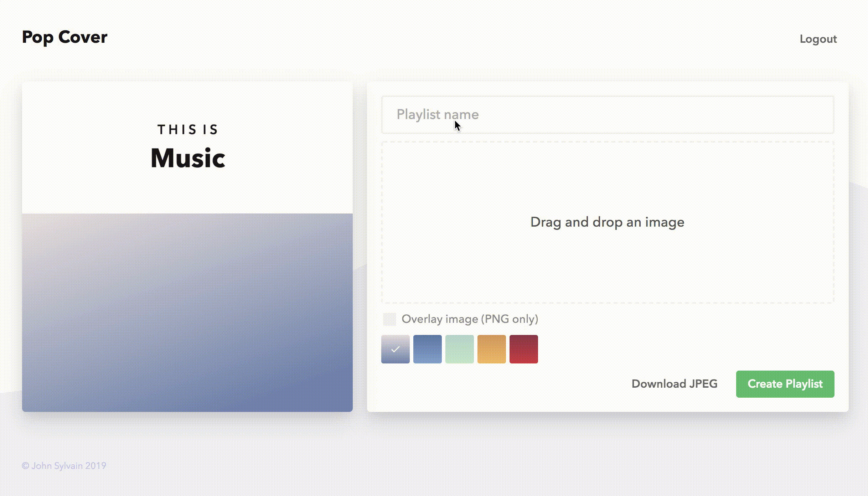
Task: Click the green Create Playlist button
Action: click(785, 384)
